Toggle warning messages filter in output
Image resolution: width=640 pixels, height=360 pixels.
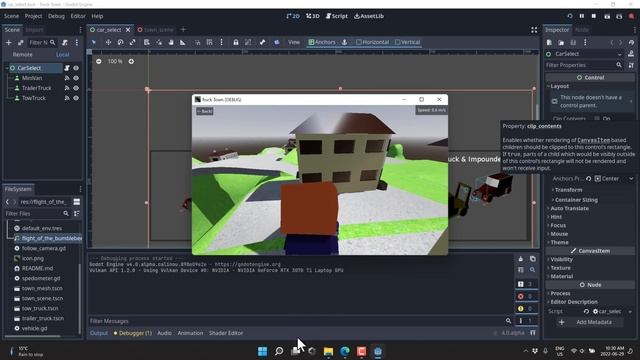tap(526, 309)
